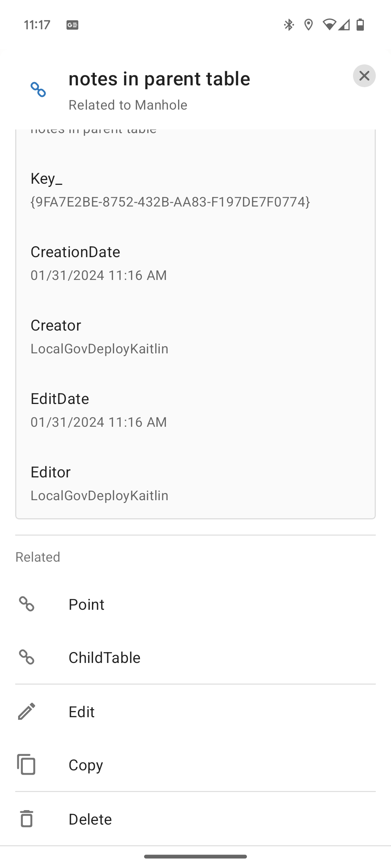Click the notes in parent table title
This screenshot has width=391, height=868.
point(159,78)
